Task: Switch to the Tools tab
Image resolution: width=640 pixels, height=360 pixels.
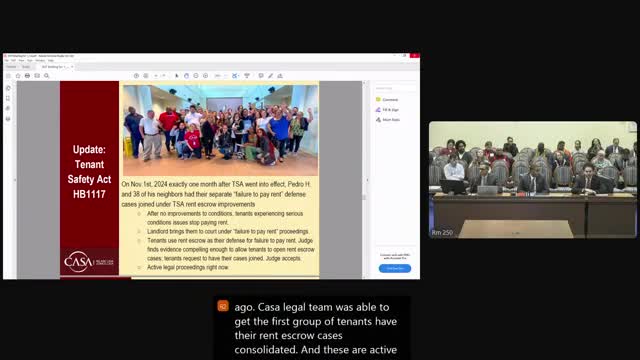Action: 26,67
